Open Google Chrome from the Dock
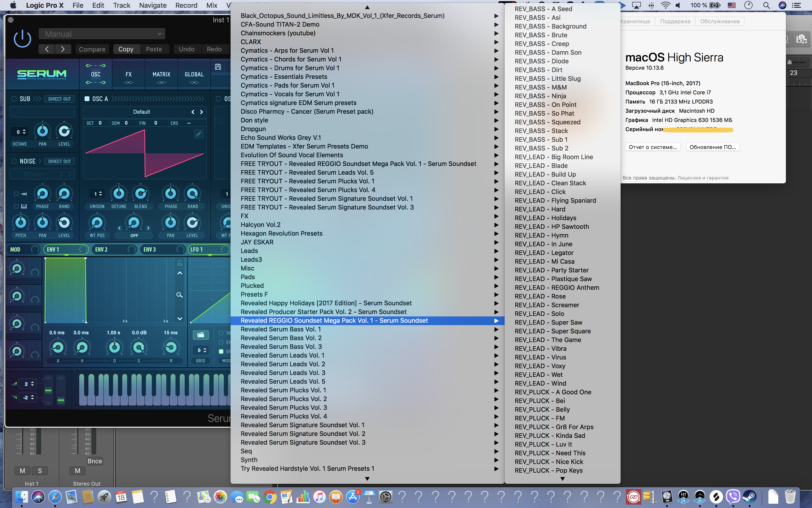This screenshot has height=508, width=812. pos(270,497)
